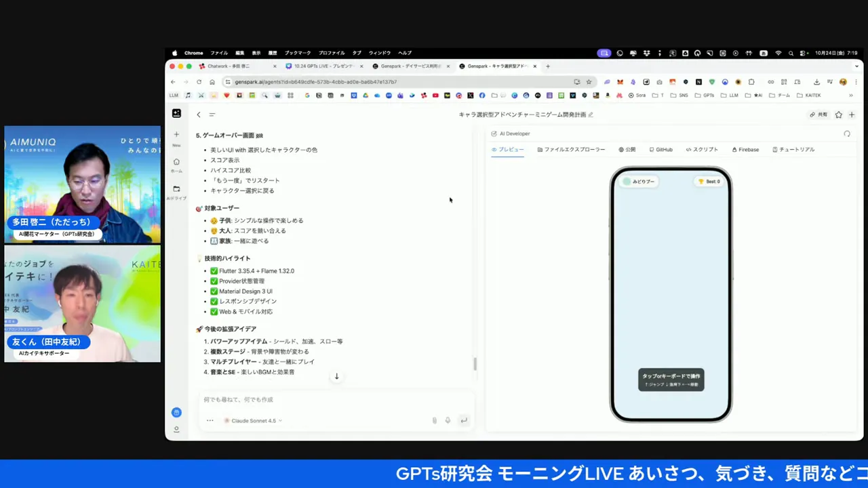Click the pencil edit icon beside project title
The height and width of the screenshot is (488, 868).
(591, 115)
